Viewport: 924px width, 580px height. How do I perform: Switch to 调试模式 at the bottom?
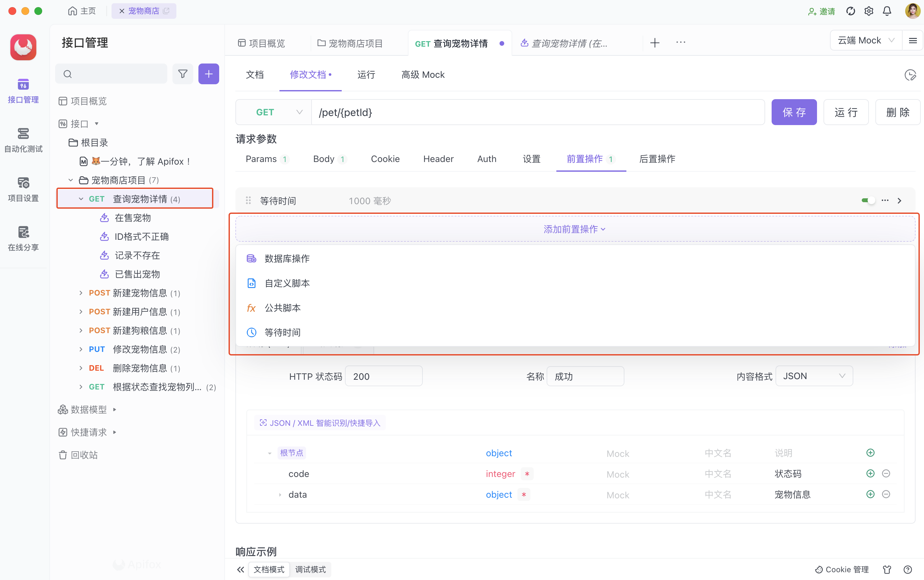pyautogui.click(x=310, y=569)
